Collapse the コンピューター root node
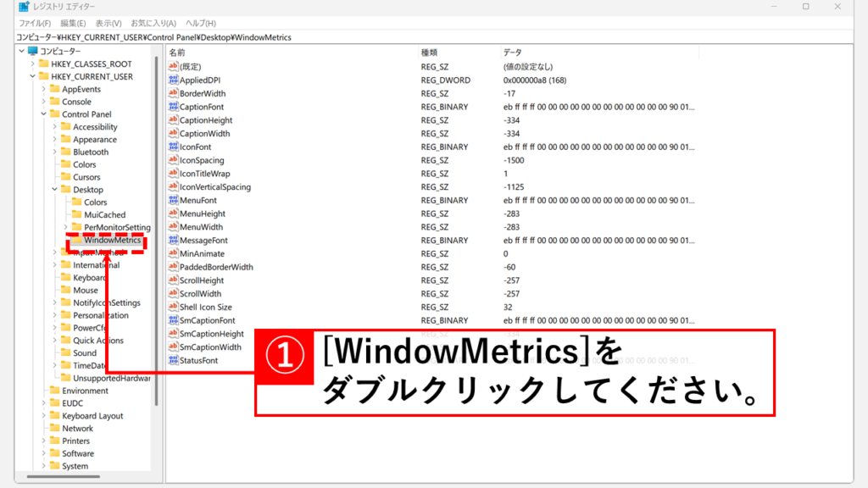Viewport: 868px width, 488px height. point(21,51)
